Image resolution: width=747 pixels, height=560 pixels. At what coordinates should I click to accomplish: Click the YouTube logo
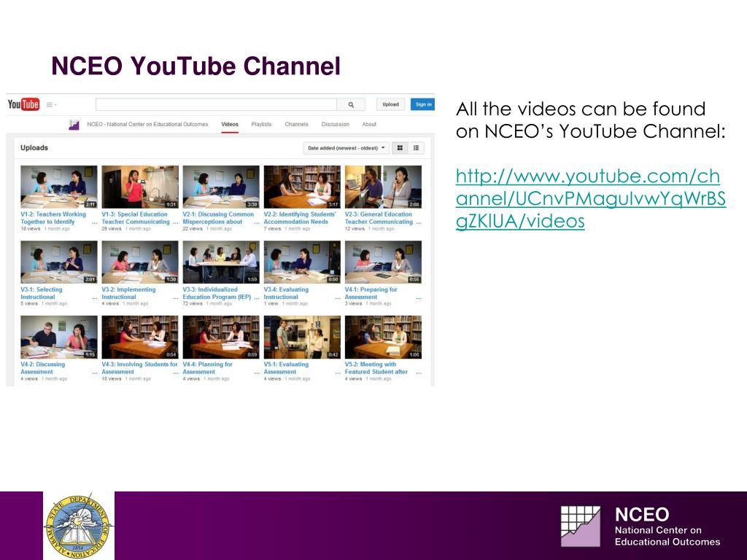point(23,104)
